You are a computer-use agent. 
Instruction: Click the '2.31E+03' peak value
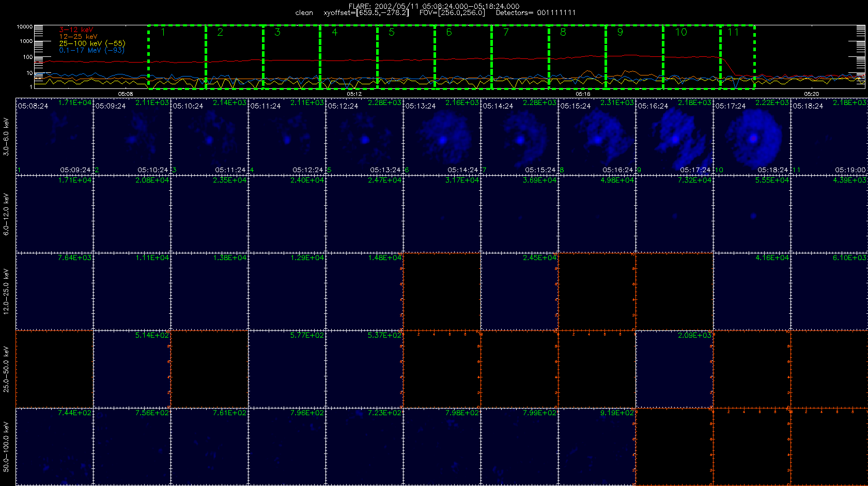(x=617, y=103)
